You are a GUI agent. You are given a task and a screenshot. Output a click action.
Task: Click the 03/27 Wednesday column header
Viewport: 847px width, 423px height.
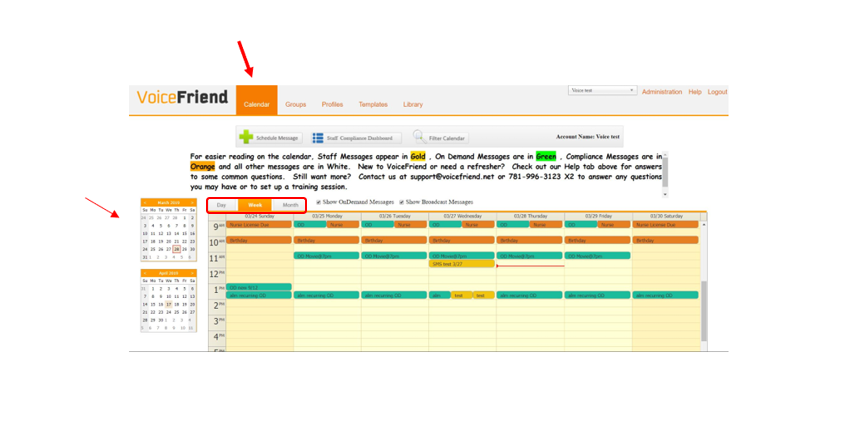[x=462, y=216]
